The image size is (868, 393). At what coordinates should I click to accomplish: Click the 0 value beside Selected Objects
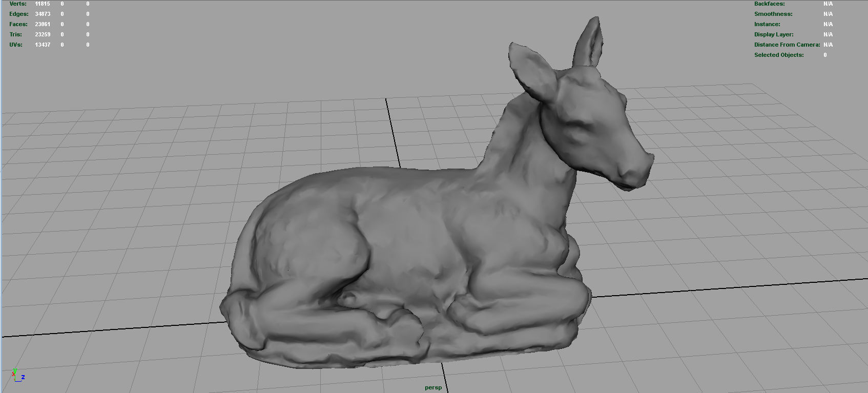pyautogui.click(x=825, y=55)
